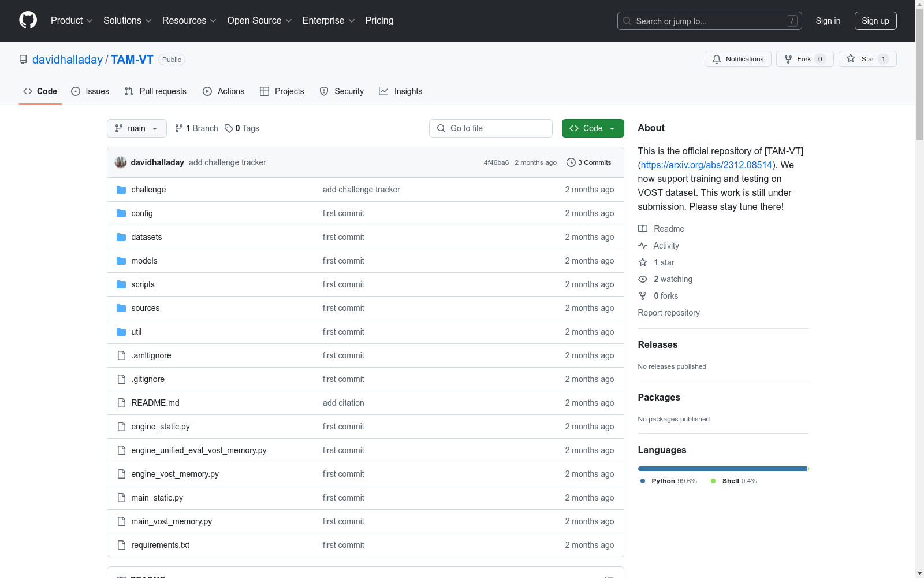Expand the Product menu
The image size is (924, 578).
click(71, 21)
